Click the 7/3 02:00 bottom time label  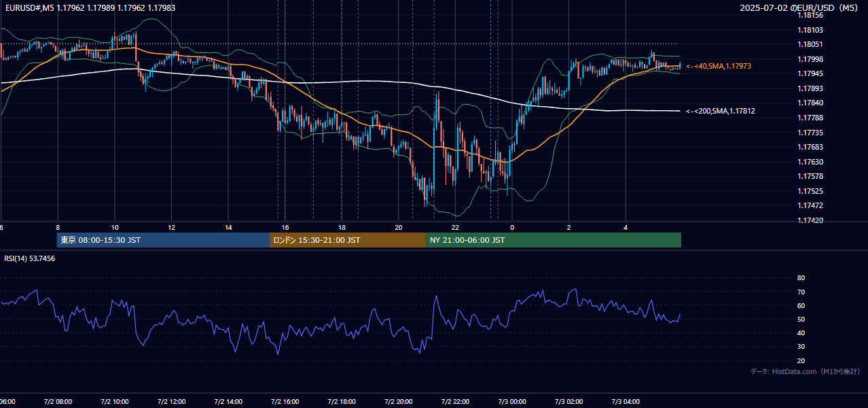(x=568, y=402)
